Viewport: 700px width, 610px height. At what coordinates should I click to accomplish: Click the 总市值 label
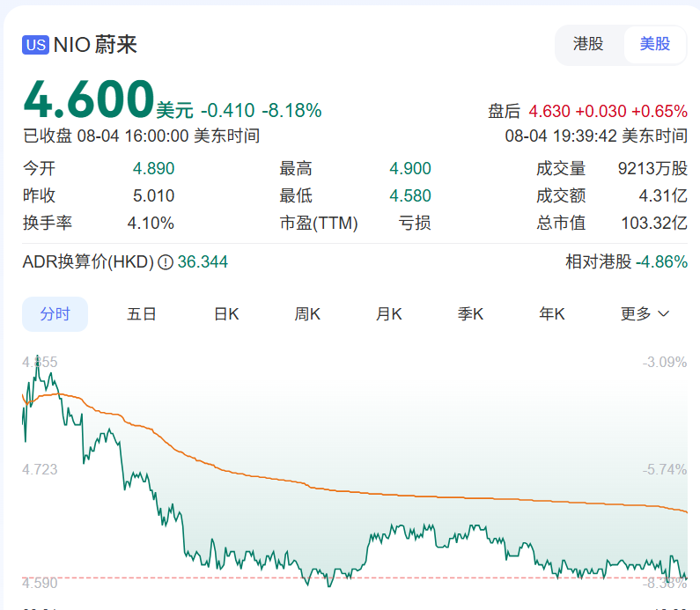click(x=561, y=223)
